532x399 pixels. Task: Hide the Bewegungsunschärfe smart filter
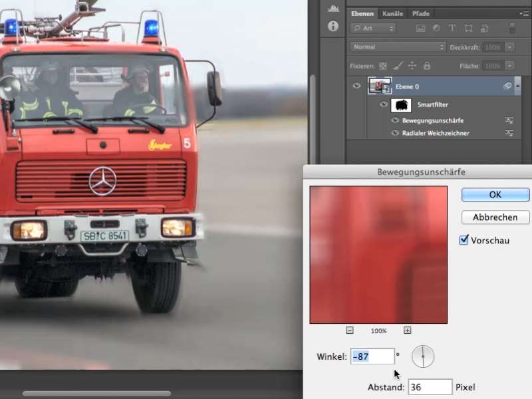point(395,120)
